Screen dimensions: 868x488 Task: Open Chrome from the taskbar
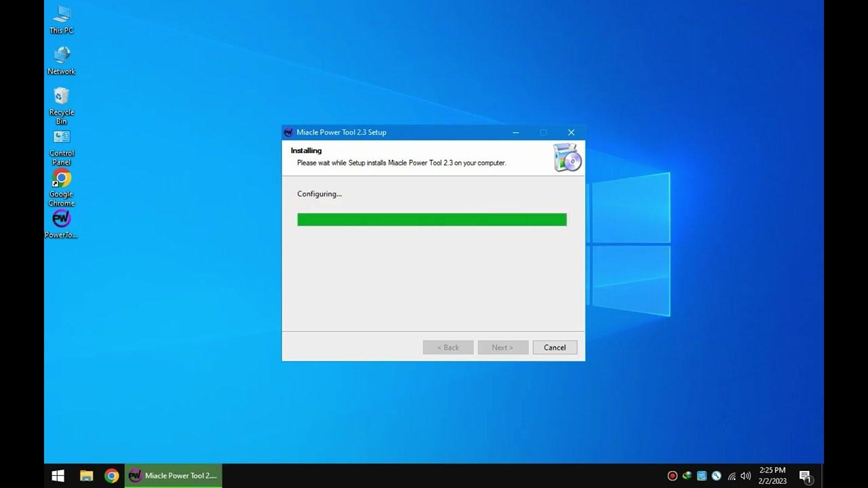point(112,476)
